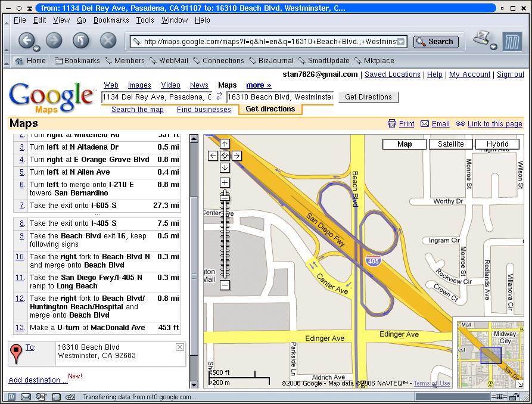Zoom out the map with minus
Viewport: 532px width, 404px height.
tap(225, 285)
